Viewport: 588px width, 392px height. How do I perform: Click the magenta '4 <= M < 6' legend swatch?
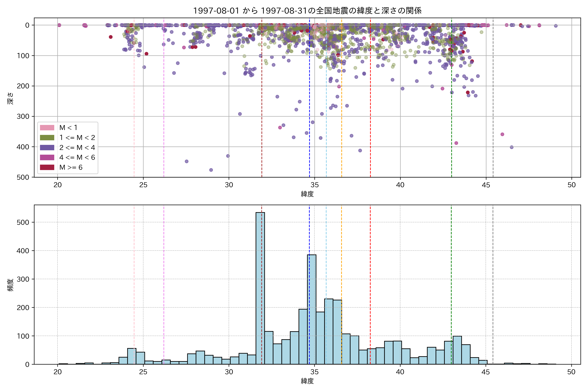[47, 157]
